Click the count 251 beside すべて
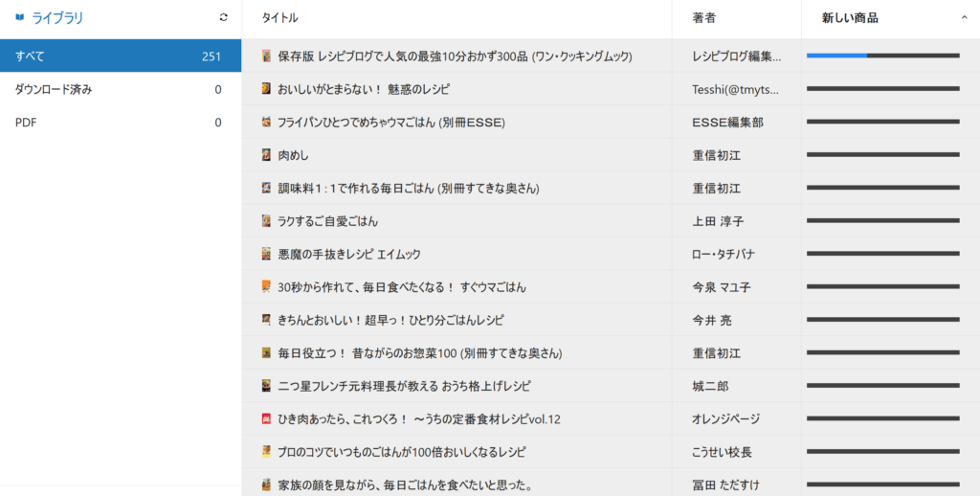This screenshot has height=496, width=980. point(212,56)
